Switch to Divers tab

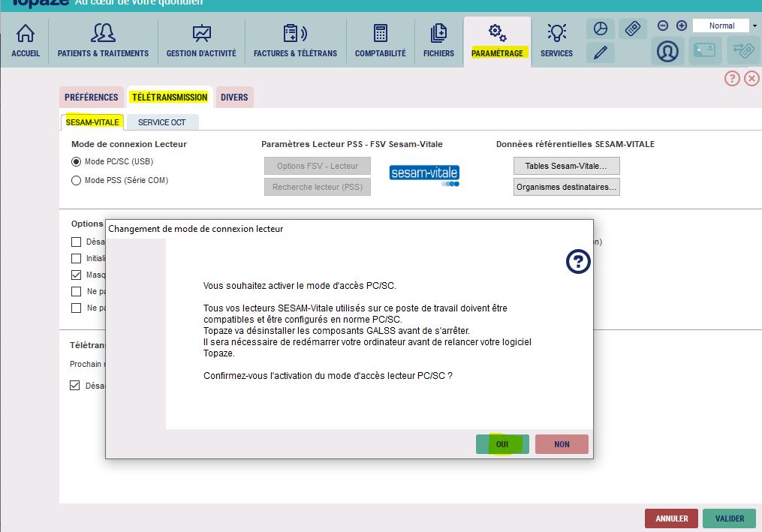pyautogui.click(x=234, y=97)
